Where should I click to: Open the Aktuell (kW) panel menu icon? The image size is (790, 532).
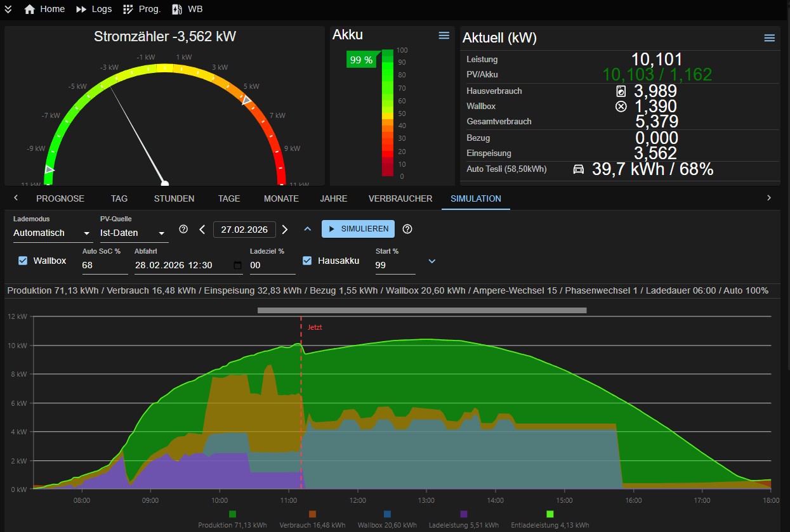pyautogui.click(x=769, y=38)
